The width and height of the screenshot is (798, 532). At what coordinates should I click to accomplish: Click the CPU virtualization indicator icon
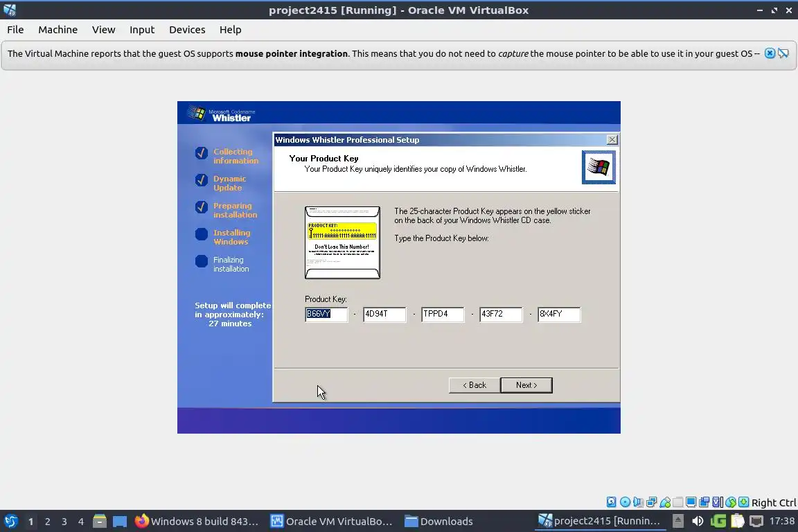(x=718, y=502)
